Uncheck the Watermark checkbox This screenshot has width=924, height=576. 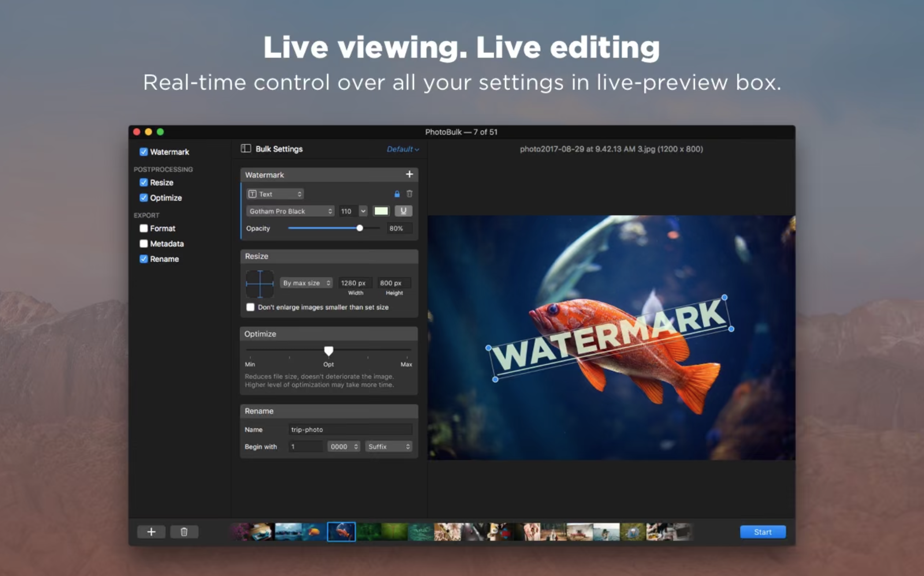point(144,152)
